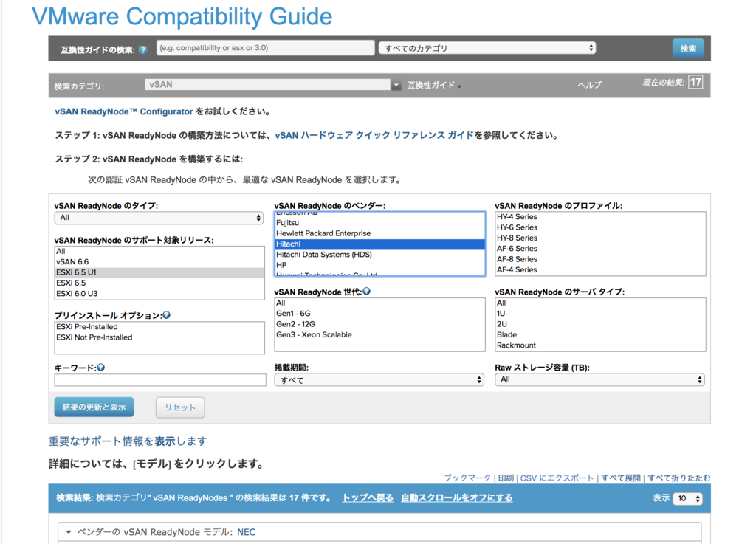Open the ヘルプ menu

[589, 85]
